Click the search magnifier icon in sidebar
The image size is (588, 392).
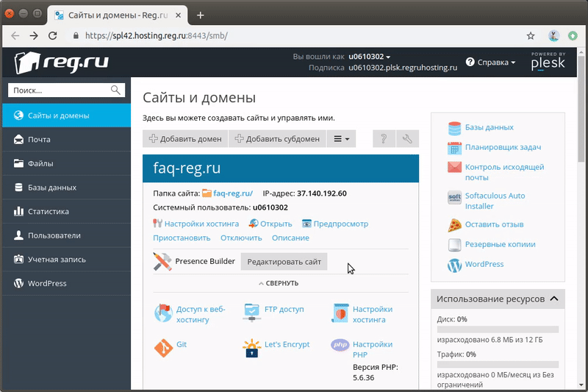pos(115,90)
